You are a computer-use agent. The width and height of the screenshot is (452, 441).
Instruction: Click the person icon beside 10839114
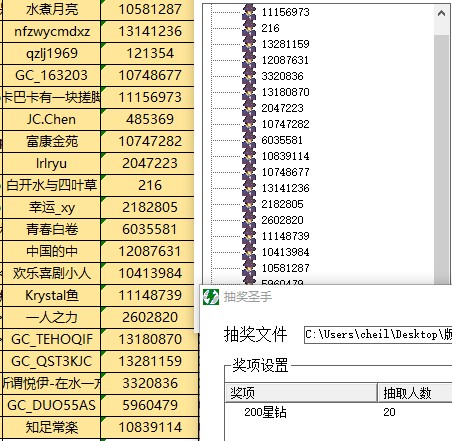coord(249,156)
